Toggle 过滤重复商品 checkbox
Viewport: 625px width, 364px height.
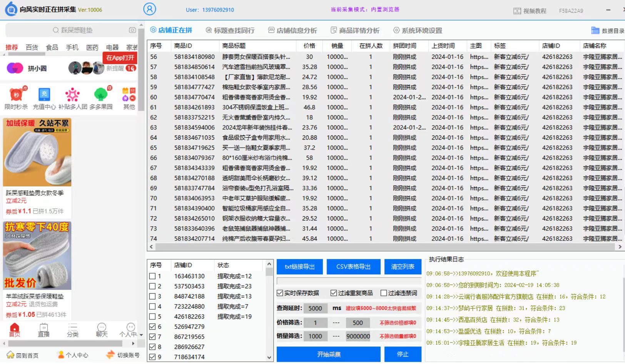(334, 293)
